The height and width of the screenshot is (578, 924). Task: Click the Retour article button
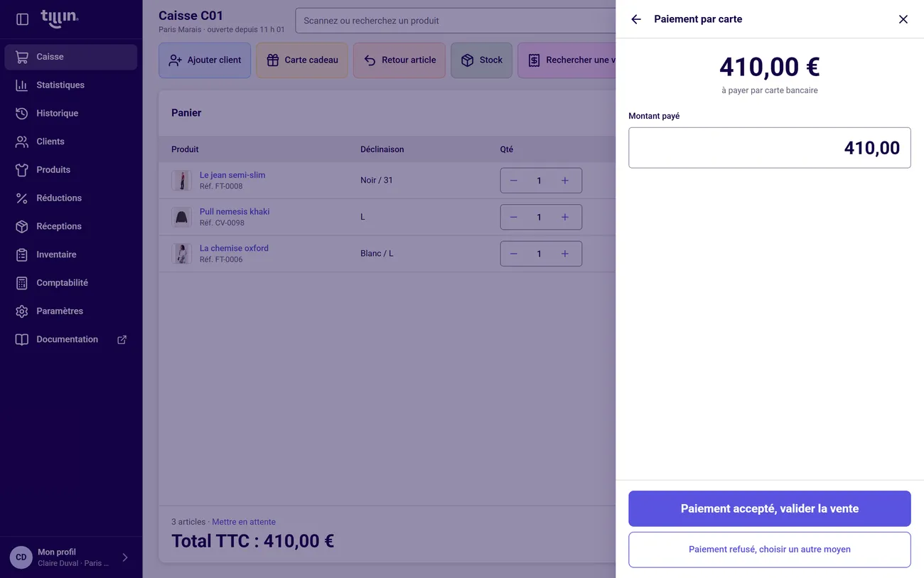[399, 60]
